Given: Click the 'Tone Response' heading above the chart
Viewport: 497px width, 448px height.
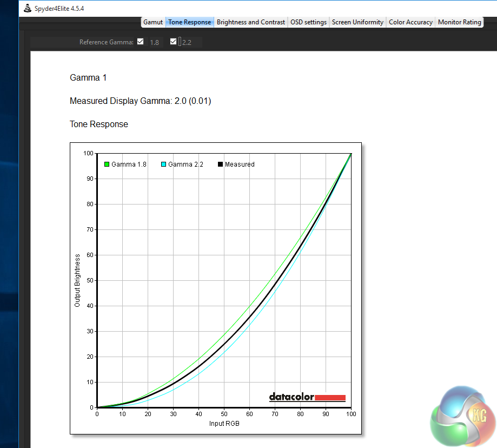Looking at the screenshot, I should 99,124.
